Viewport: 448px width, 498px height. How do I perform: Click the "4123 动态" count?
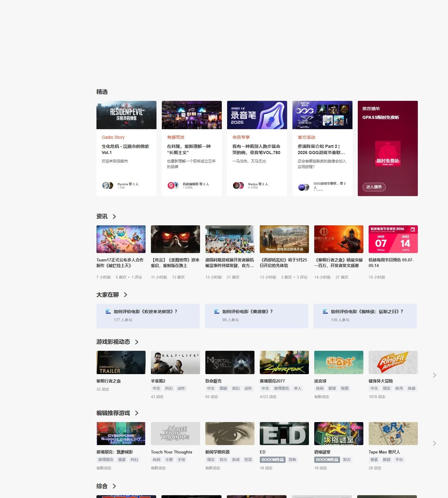pyautogui.click(x=268, y=397)
